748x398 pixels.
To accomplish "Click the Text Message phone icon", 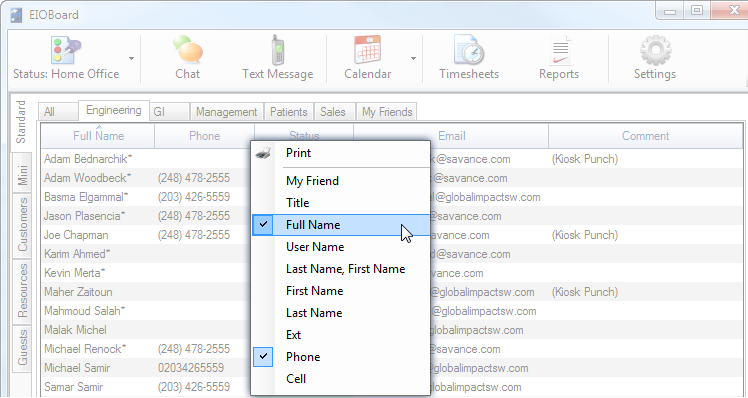I will [277, 50].
